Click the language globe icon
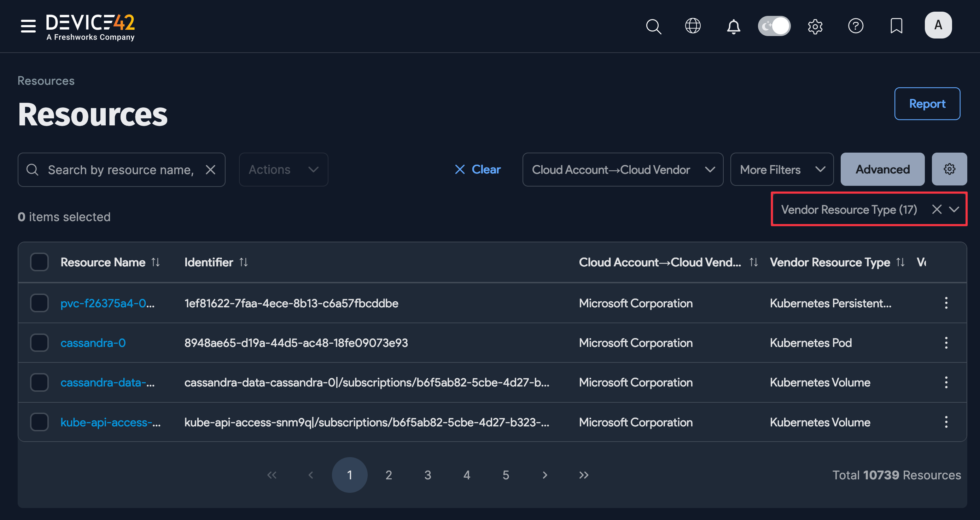980x520 pixels. 692,26
